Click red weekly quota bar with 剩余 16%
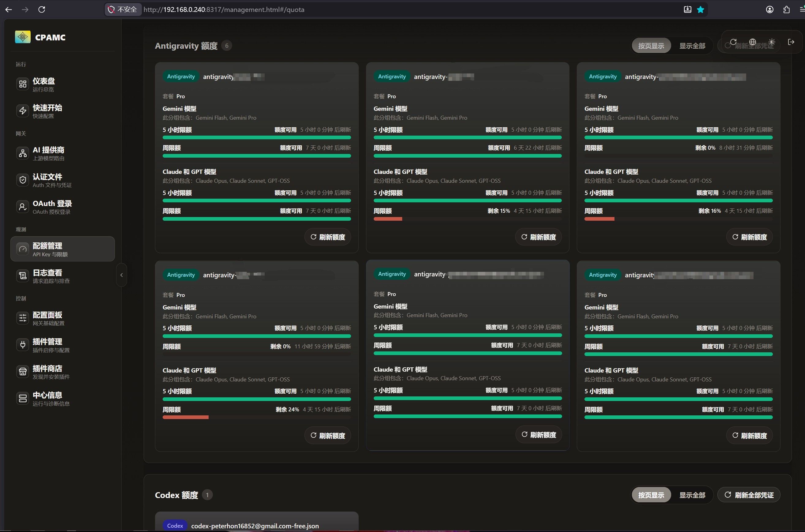 (599, 219)
